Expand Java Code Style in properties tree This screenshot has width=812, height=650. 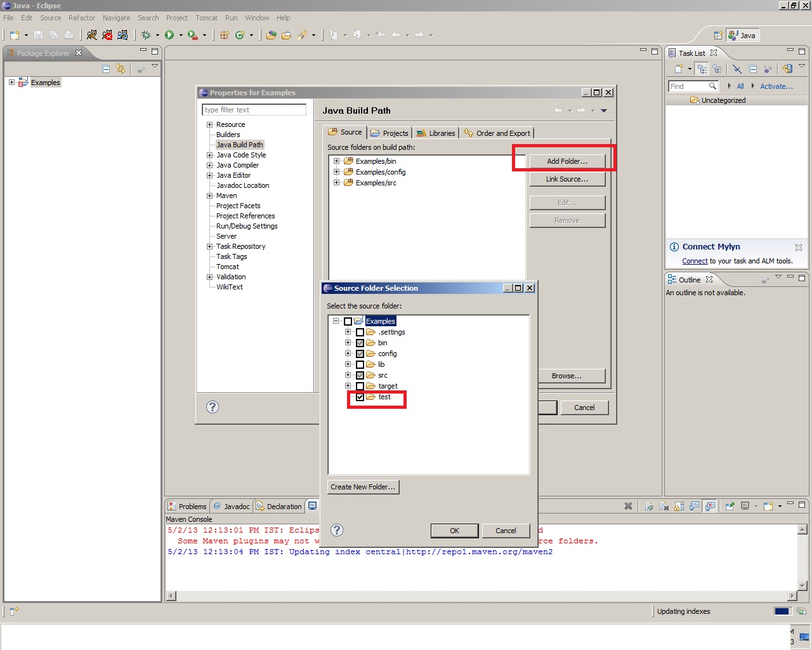click(x=210, y=155)
